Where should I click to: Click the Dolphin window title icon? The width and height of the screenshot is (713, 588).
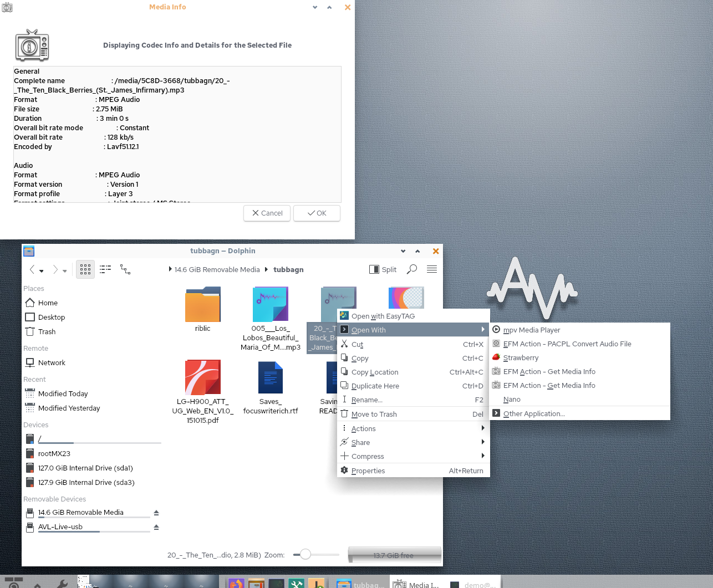[29, 251]
